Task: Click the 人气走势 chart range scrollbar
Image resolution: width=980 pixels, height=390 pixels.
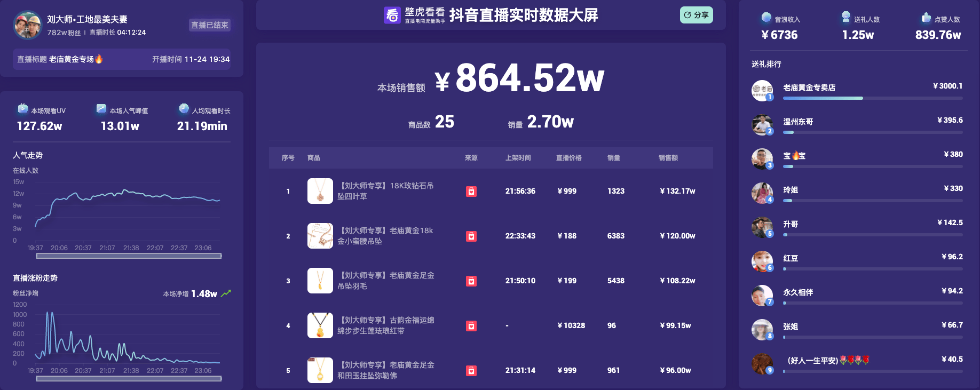Action: (129, 256)
